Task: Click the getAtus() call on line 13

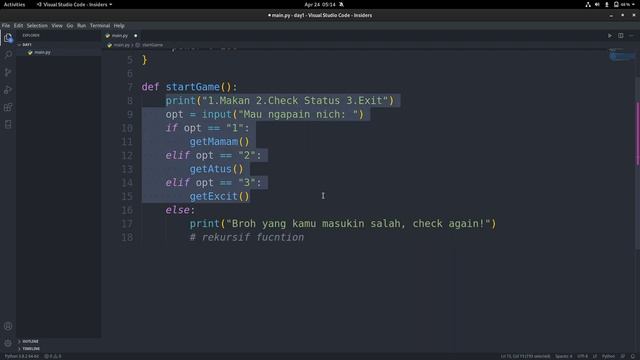Action: tap(216, 169)
